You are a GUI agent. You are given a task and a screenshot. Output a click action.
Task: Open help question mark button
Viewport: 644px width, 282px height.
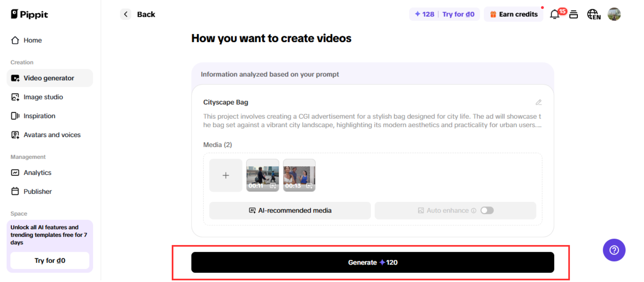[614, 250]
